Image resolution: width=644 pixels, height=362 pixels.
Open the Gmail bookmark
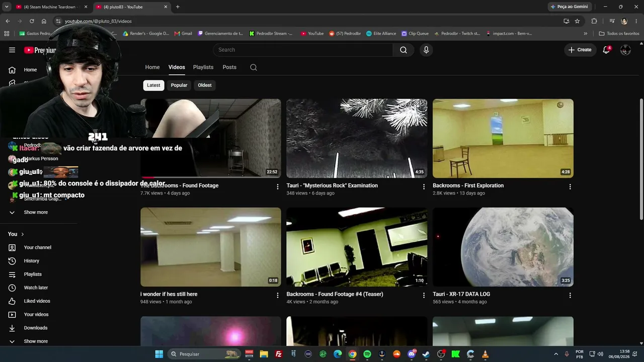coord(183,34)
